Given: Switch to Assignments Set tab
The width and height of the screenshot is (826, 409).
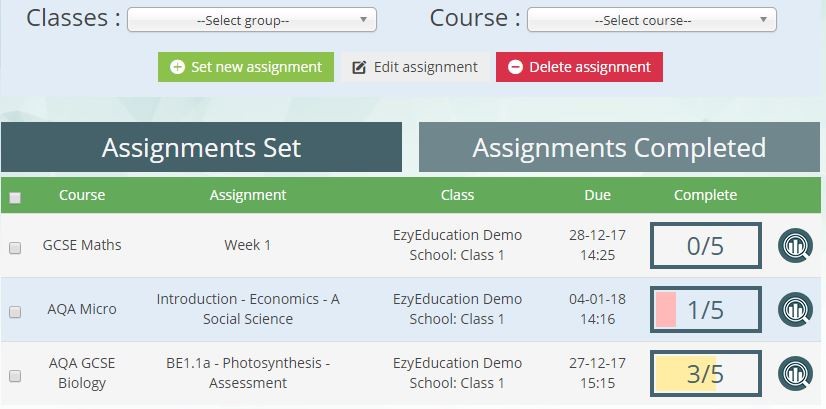Looking at the screenshot, I should 201,147.
